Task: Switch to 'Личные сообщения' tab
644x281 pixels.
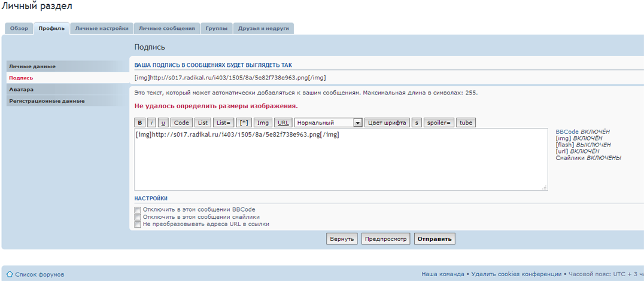Action: tap(167, 28)
